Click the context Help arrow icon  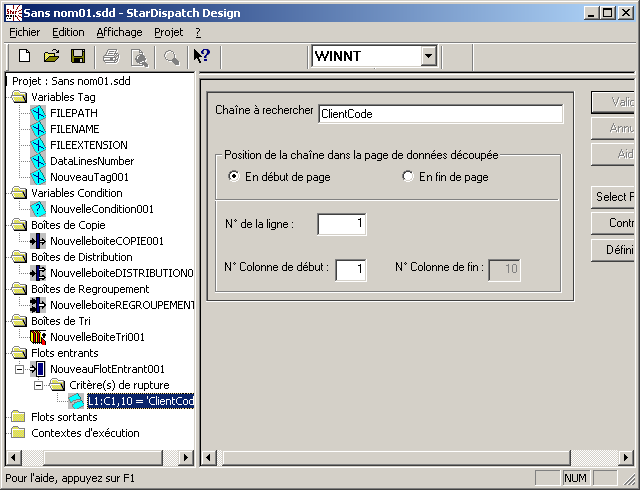click(x=201, y=56)
